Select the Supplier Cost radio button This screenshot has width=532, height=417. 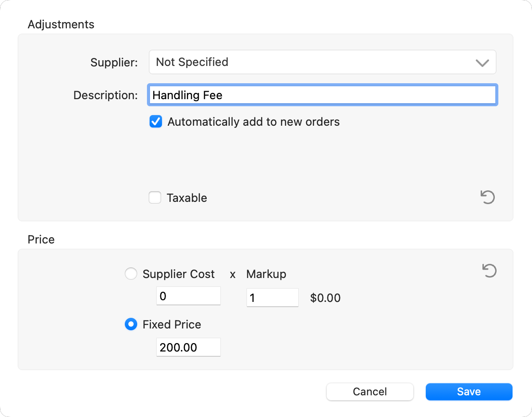(x=131, y=274)
